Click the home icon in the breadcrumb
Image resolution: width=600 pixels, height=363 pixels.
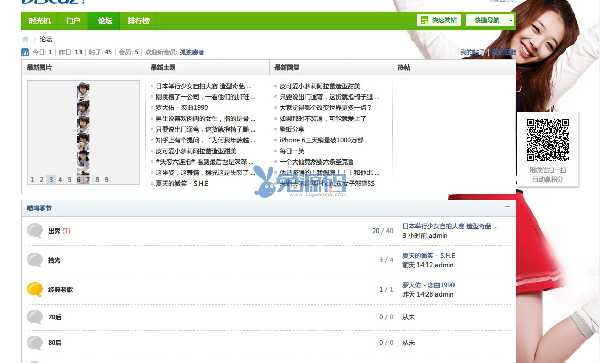[25, 39]
